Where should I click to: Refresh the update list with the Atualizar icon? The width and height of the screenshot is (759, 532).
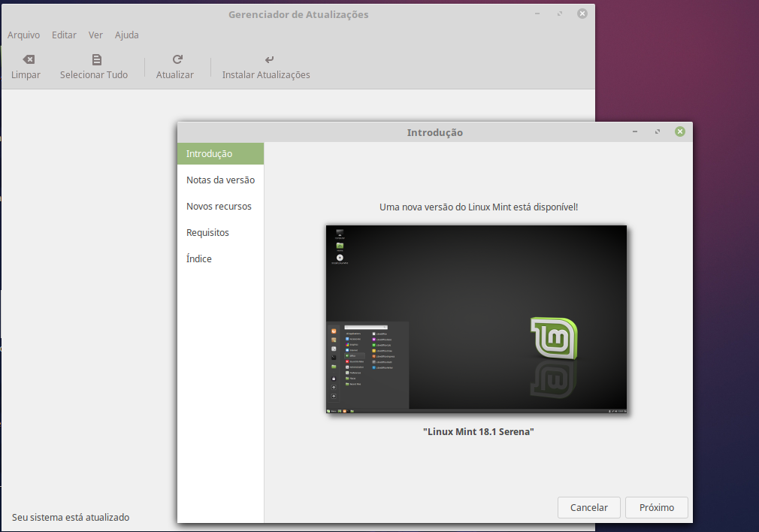pos(175,66)
